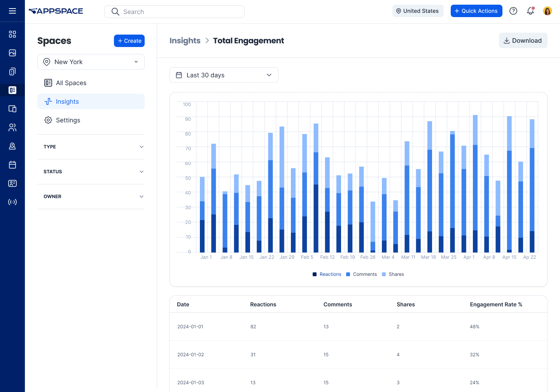The width and height of the screenshot is (560, 392).
Task: Open the calendar icon in the sidebar
Action: [12, 164]
